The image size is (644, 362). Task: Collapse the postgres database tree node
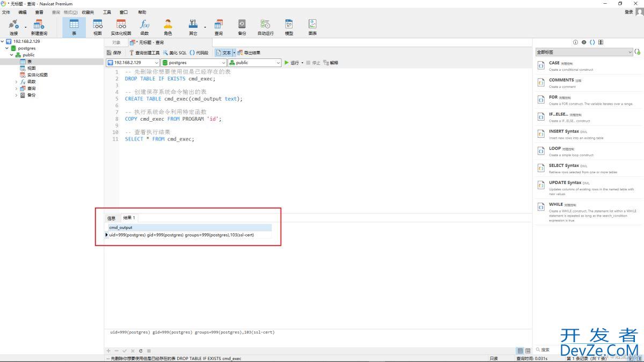[7, 48]
